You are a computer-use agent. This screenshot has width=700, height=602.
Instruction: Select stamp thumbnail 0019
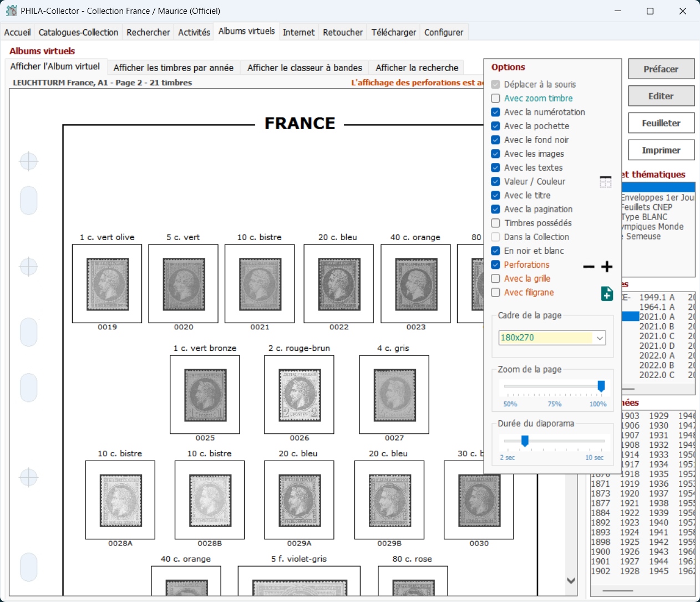[x=107, y=284]
